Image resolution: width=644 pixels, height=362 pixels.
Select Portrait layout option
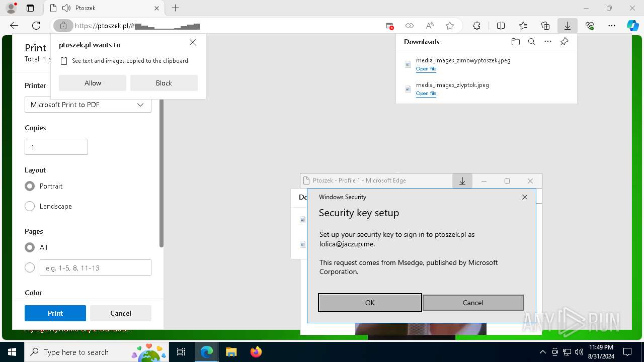pyautogui.click(x=30, y=186)
